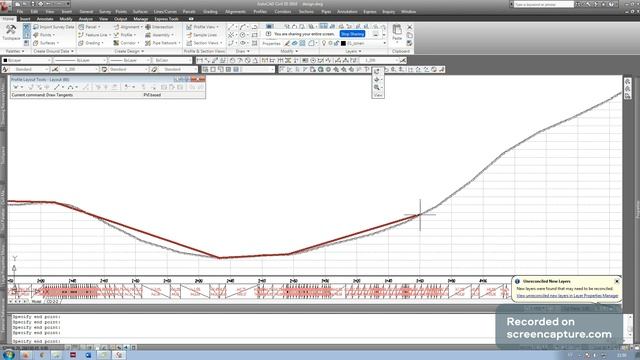Open the ByColor plot style dropdown

coord(171,60)
